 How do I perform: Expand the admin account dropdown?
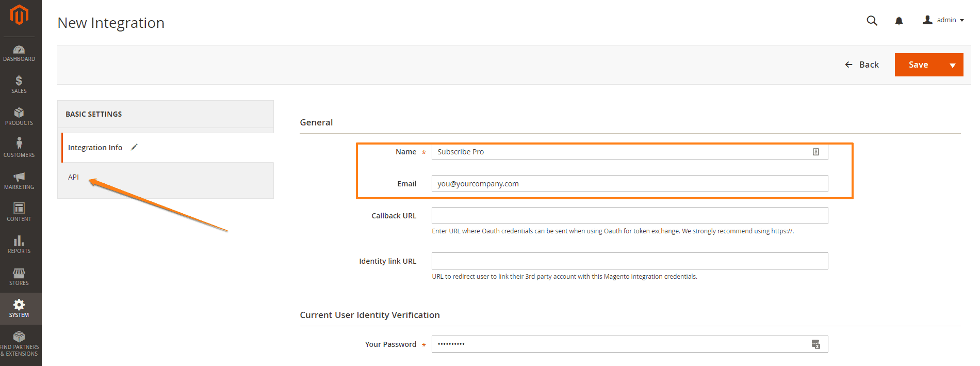point(943,20)
